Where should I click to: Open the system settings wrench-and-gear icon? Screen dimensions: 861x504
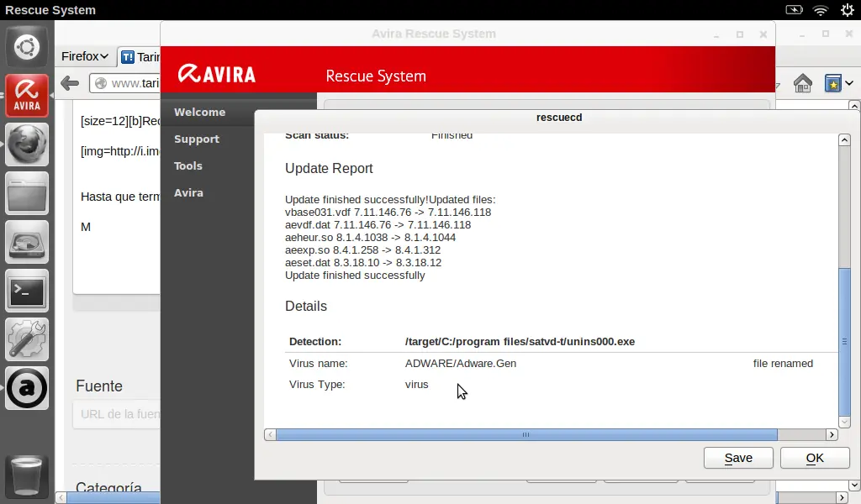pyautogui.click(x=27, y=339)
